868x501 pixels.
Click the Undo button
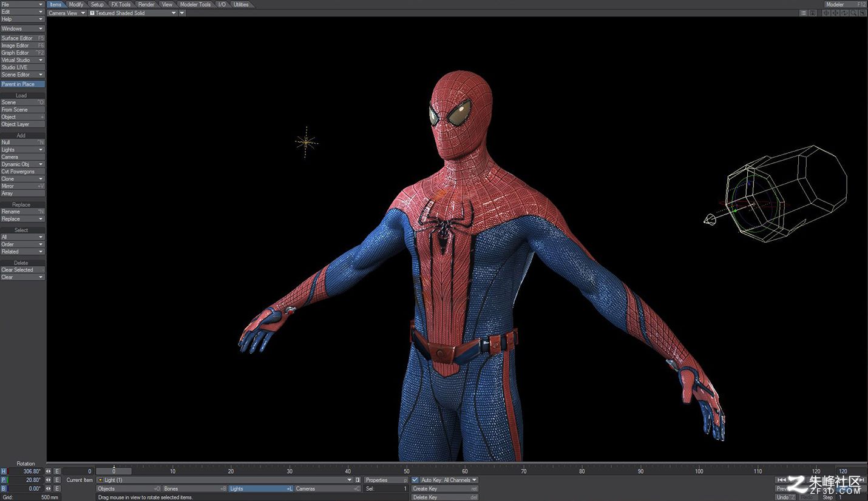pos(785,497)
